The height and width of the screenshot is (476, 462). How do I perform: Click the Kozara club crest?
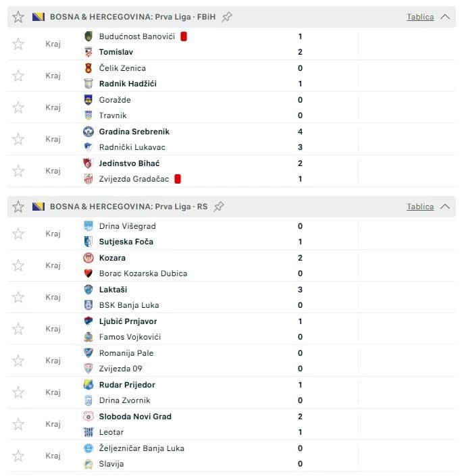[x=88, y=258]
